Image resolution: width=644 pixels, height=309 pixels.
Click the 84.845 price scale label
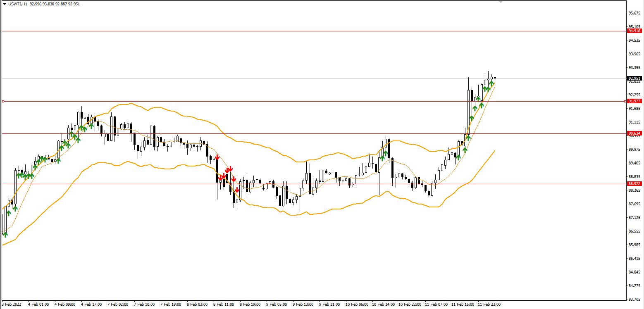pos(634,272)
